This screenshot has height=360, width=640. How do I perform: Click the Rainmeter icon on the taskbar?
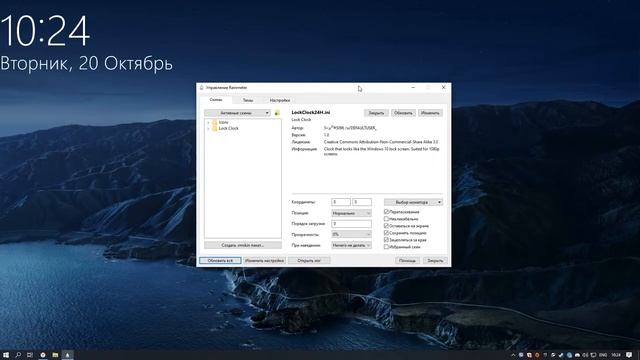click(x=67, y=355)
